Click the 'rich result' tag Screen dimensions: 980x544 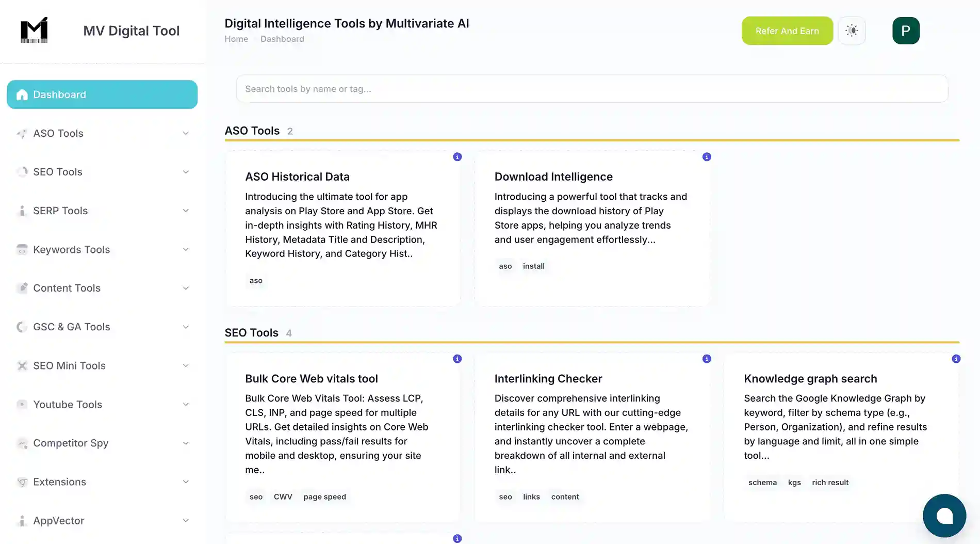coord(830,483)
